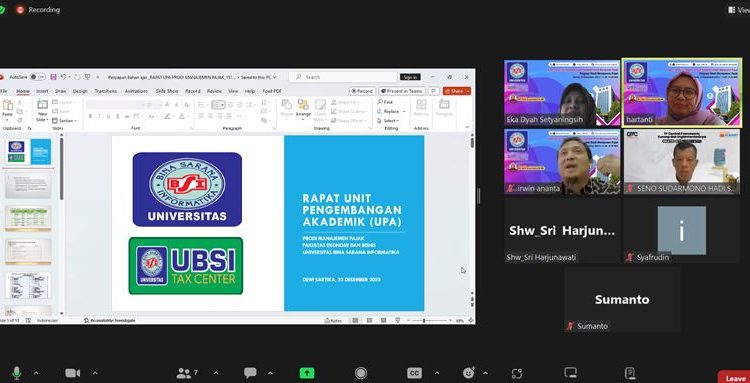The image size is (750, 383).
Task: Open the Foxit PDF ribbon tab
Action: coord(272,91)
